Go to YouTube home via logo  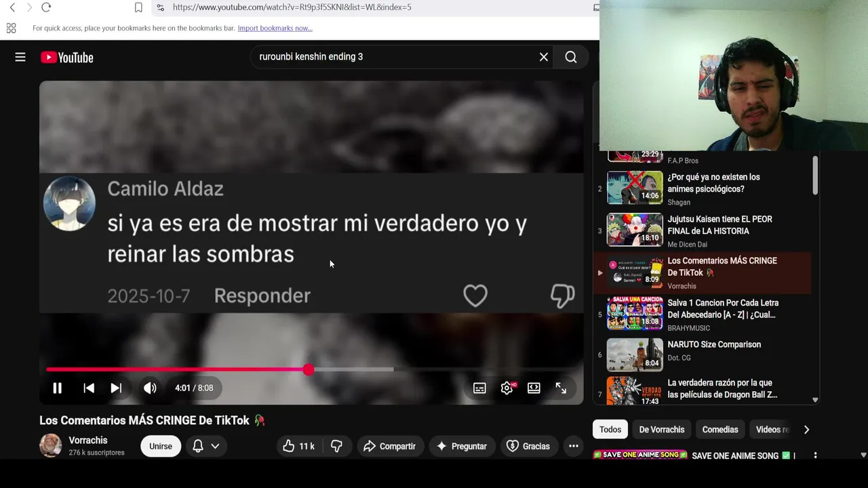(66, 58)
